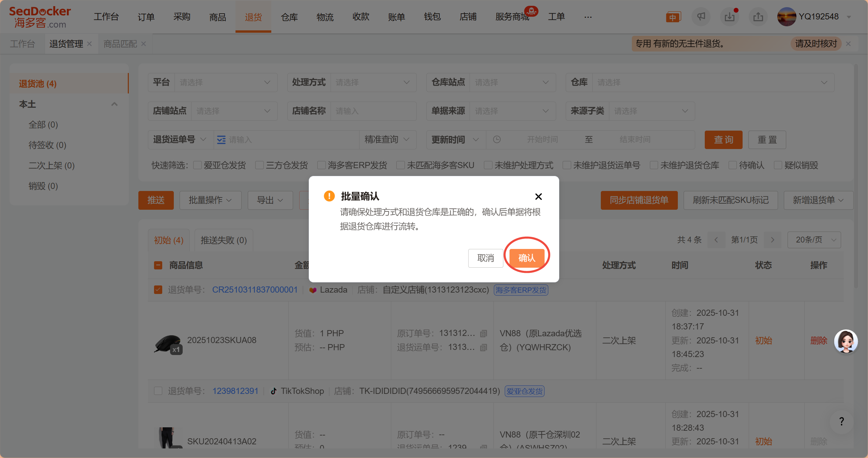Check the 爱亚仓发货 quick filter
This screenshot has width=868, height=458.
tap(197, 165)
